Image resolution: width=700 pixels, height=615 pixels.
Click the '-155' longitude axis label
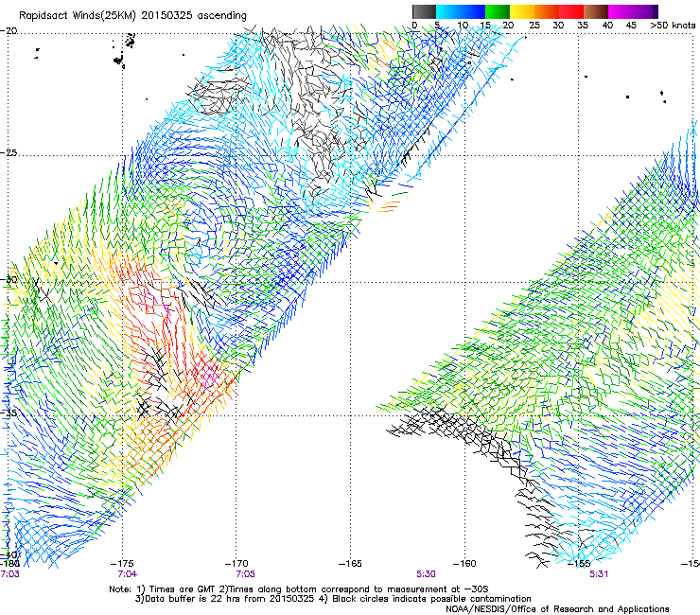click(579, 564)
